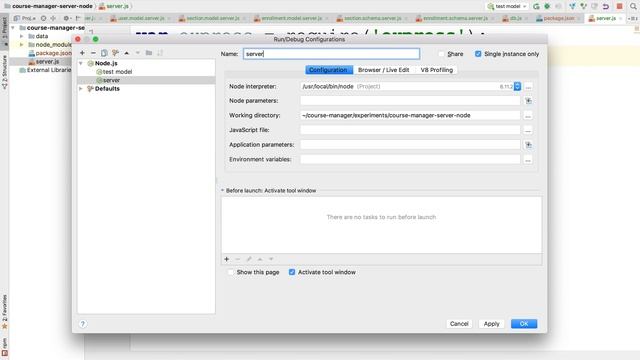Screen dimensions: 640x360
Task: Click the Name input field
Action: pyautogui.click(x=331, y=54)
